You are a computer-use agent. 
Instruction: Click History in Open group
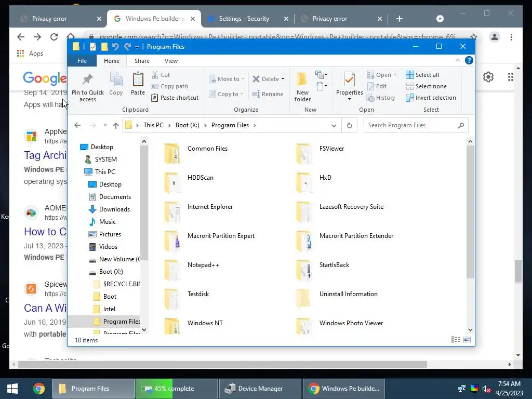pos(381,98)
